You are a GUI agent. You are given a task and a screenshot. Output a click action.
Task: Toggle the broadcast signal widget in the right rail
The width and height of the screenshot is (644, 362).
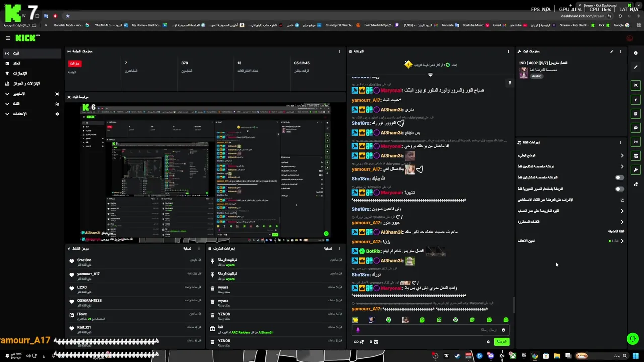tap(636, 142)
